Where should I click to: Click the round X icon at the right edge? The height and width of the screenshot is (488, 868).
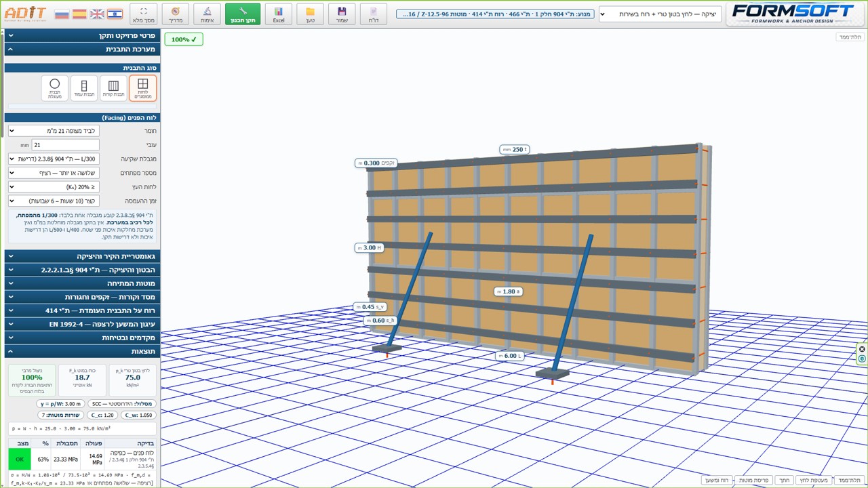click(862, 349)
